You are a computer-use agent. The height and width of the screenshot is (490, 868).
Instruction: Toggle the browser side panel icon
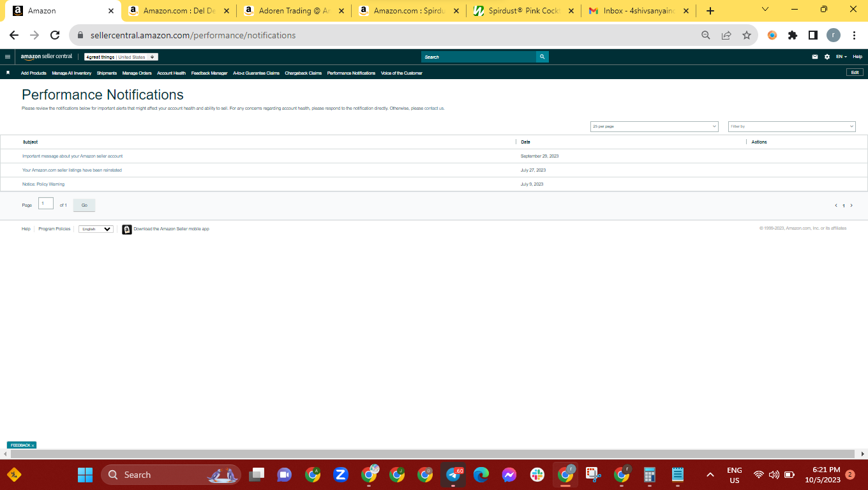[813, 36]
